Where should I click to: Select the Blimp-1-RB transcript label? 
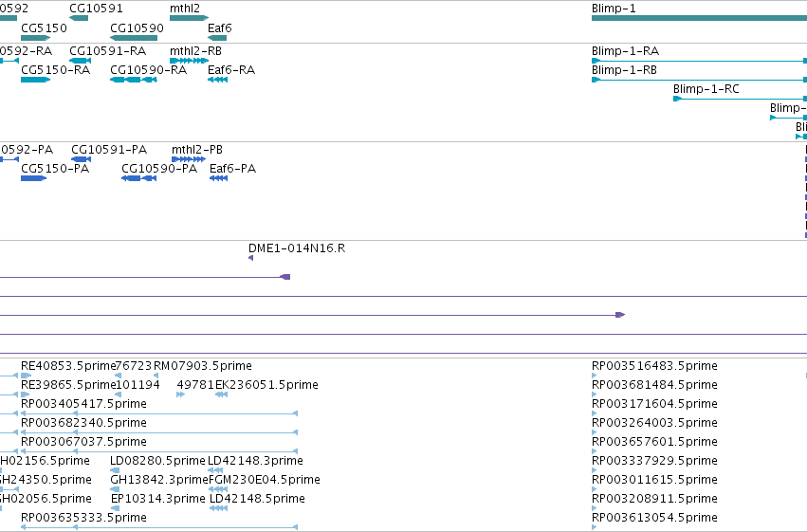click(x=624, y=70)
